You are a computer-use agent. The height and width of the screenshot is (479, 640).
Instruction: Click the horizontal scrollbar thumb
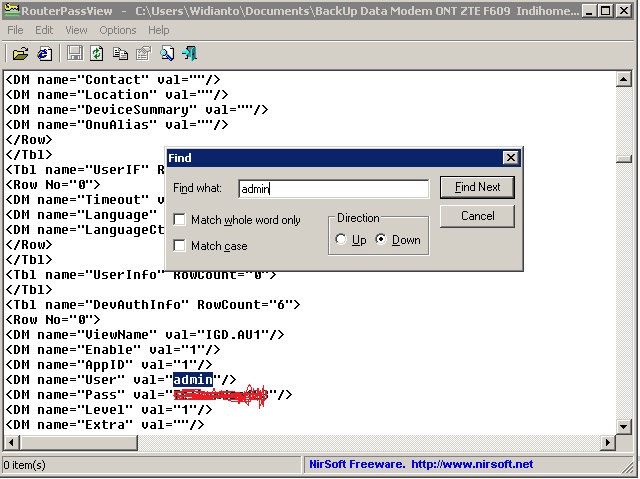pyautogui.click(x=78, y=442)
